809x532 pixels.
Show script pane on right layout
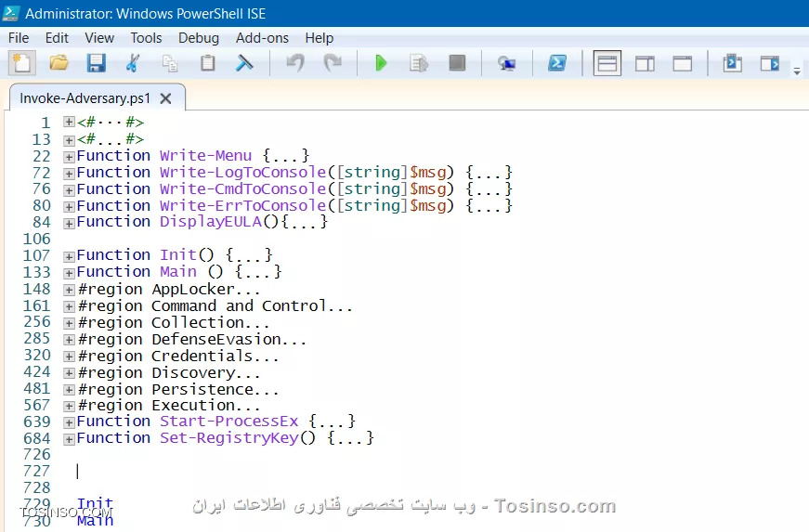tap(645, 63)
